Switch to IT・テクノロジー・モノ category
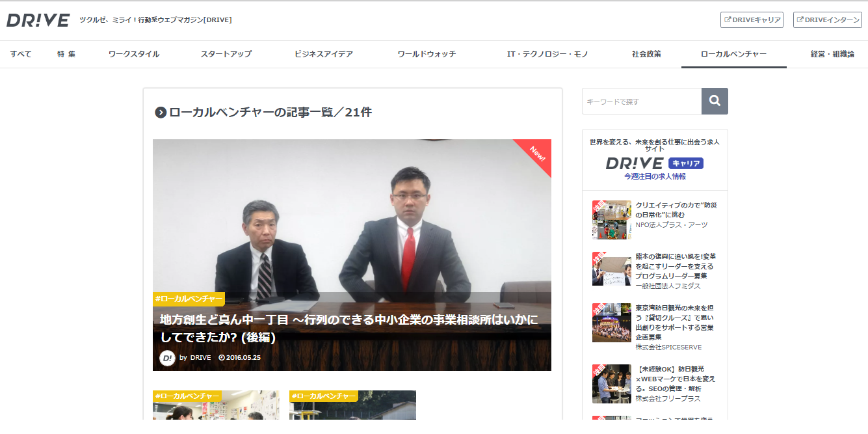Viewport: 868px width, 434px height. [x=547, y=54]
